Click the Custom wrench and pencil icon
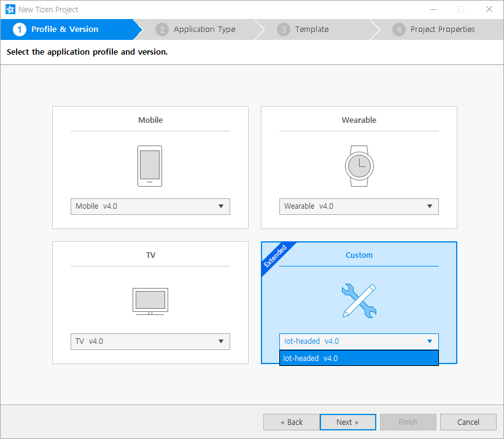 [x=359, y=300]
